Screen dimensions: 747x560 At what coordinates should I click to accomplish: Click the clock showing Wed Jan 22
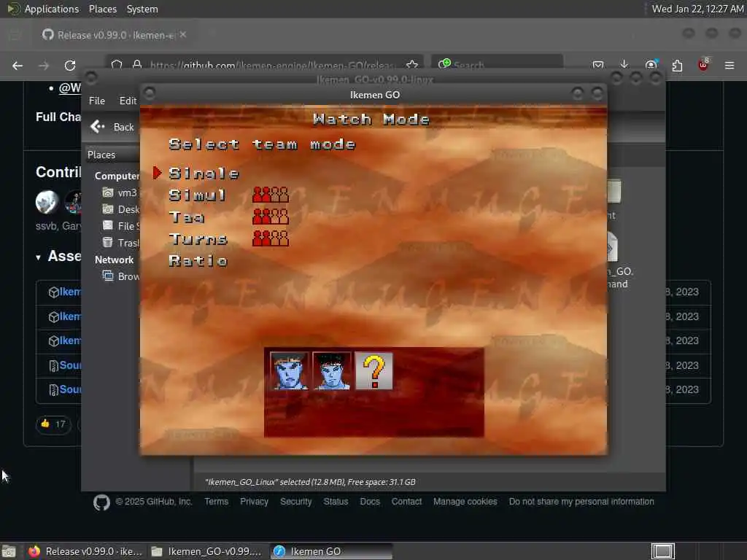(697, 9)
